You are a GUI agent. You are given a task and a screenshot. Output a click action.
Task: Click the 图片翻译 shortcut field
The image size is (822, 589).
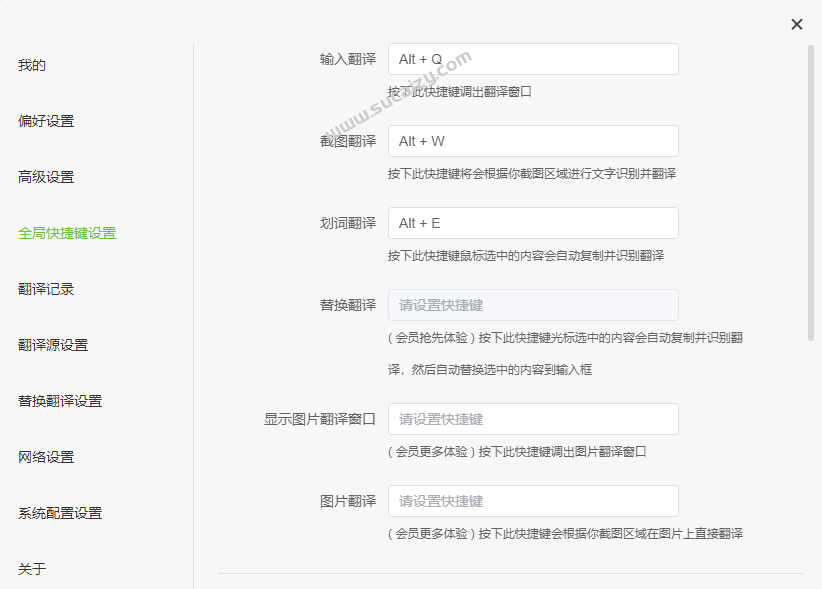point(533,501)
